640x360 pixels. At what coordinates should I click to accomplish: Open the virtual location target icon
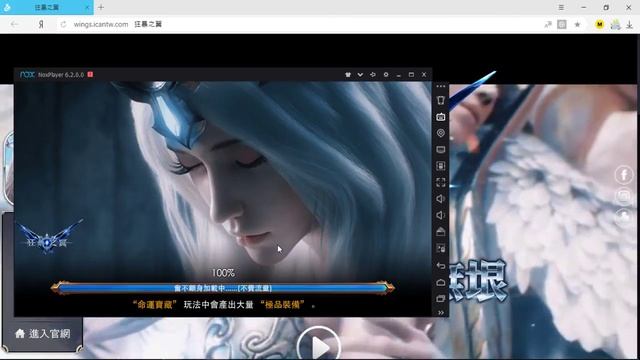click(x=440, y=133)
